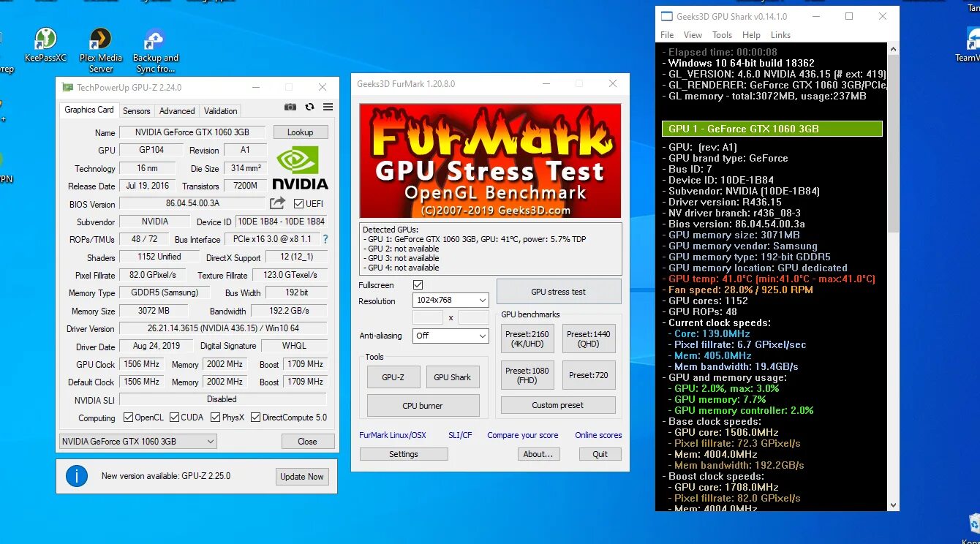Uncheck the FurMark Fullscreen checkbox
Viewport: 980px width, 544px height.
418,284
